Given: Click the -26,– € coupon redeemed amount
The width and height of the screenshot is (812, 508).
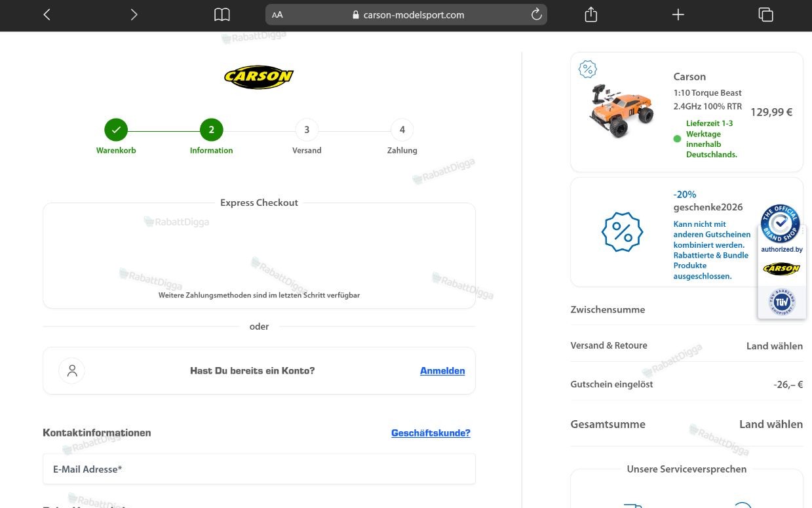Looking at the screenshot, I should pyautogui.click(x=788, y=385).
